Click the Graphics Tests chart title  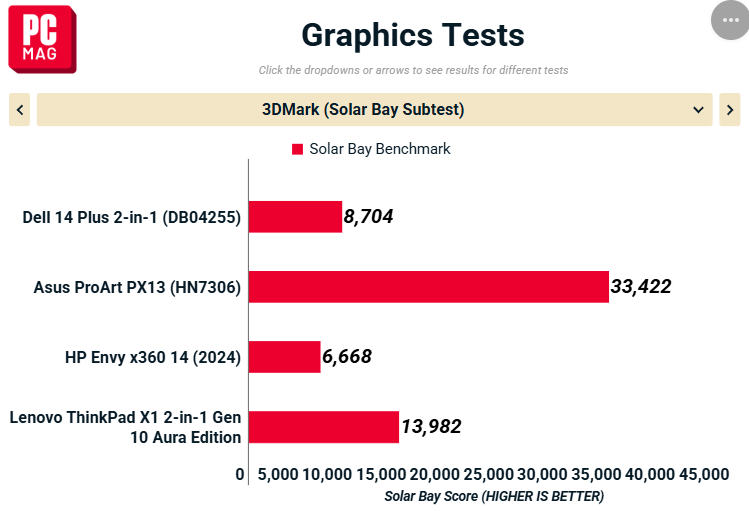tap(413, 35)
